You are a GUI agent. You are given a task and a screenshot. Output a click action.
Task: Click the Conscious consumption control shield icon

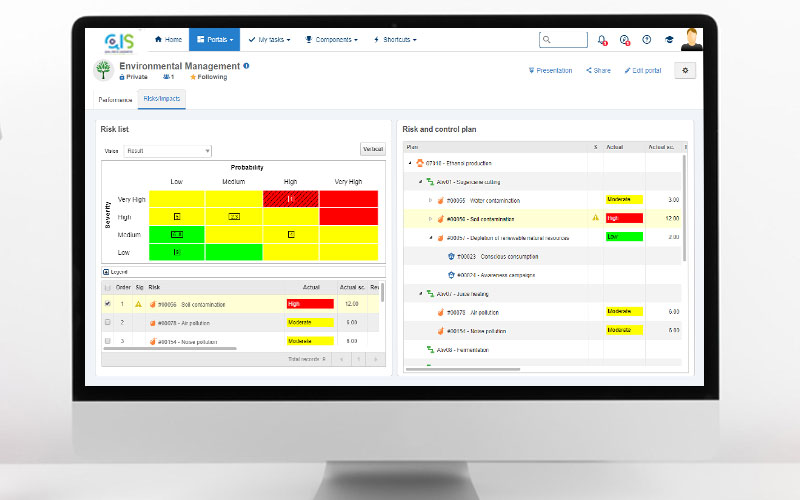[452, 255]
